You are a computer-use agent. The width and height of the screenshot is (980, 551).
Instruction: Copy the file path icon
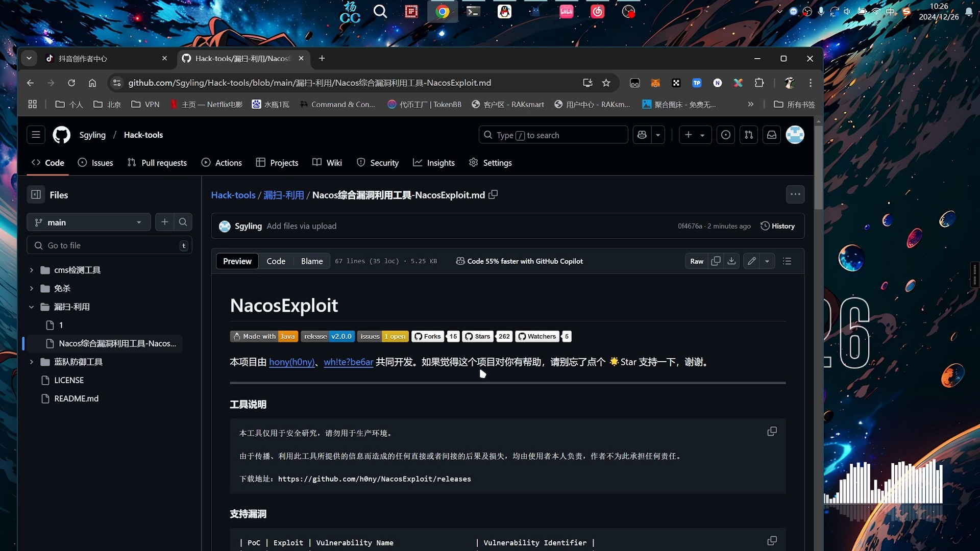click(493, 194)
